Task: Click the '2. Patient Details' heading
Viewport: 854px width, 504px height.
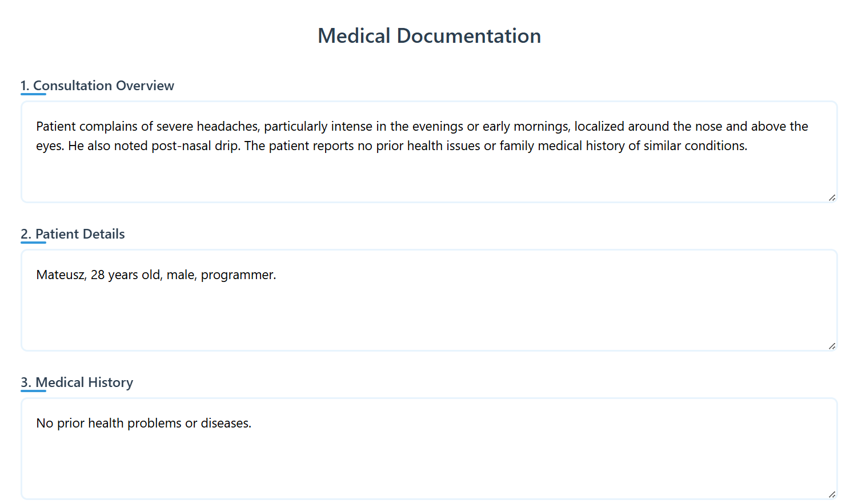Action: coord(73,234)
